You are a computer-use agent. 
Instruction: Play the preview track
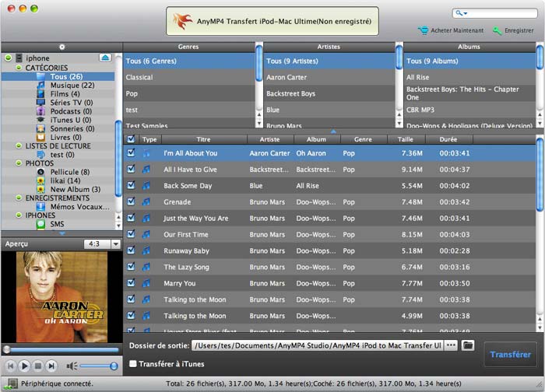(24, 366)
